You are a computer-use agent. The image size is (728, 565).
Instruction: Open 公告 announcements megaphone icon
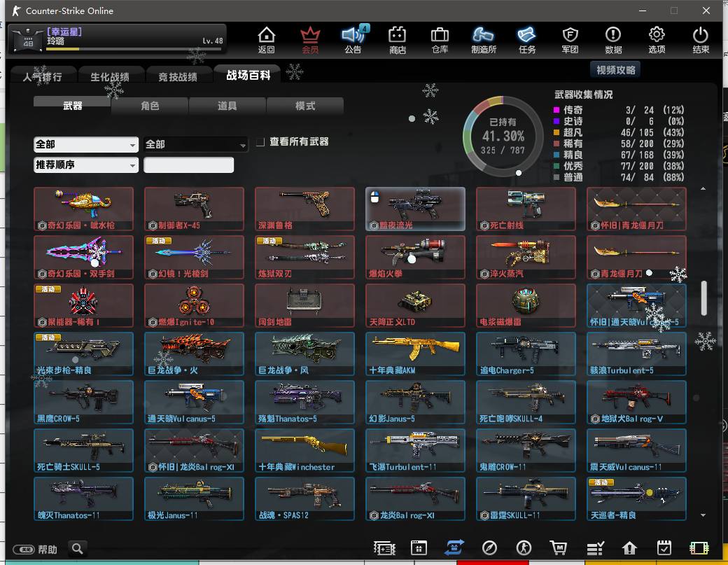click(x=353, y=39)
